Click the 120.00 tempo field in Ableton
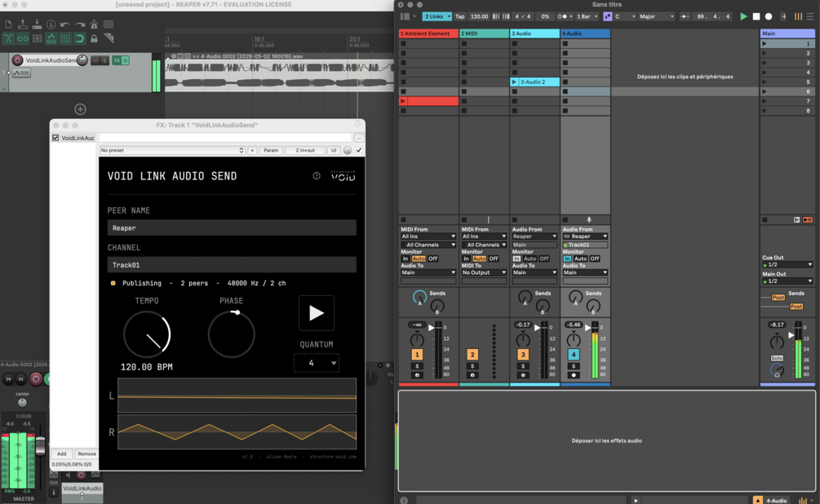 pos(479,17)
